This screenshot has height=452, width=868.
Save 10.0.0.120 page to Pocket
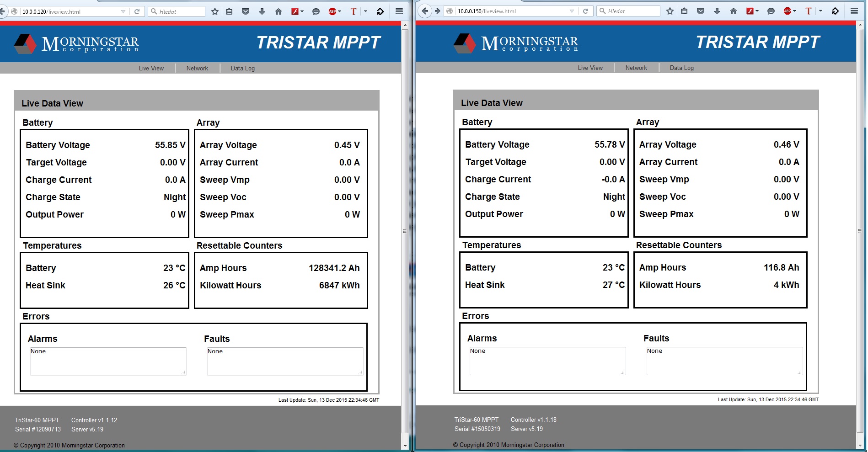point(246,11)
